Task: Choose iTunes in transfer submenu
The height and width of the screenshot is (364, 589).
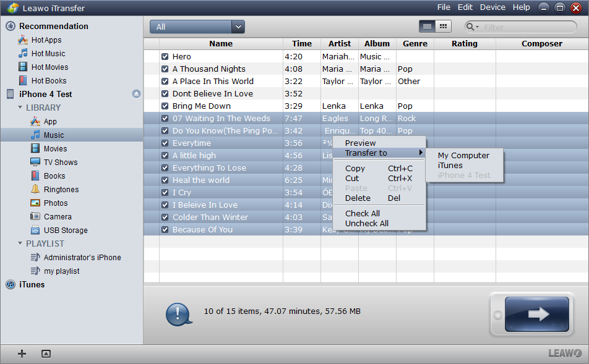Action: pos(450,166)
